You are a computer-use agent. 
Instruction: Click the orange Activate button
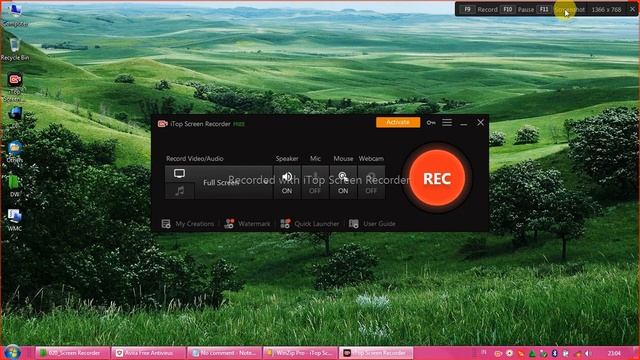click(398, 122)
